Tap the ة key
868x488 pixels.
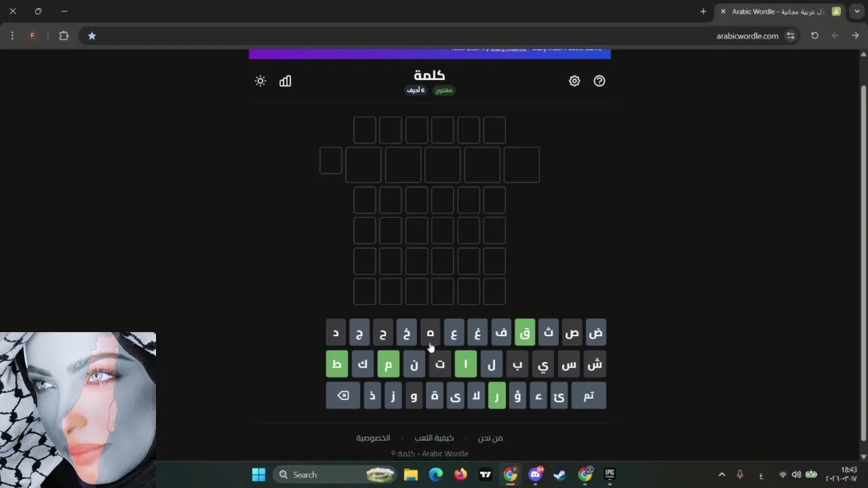(435, 396)
